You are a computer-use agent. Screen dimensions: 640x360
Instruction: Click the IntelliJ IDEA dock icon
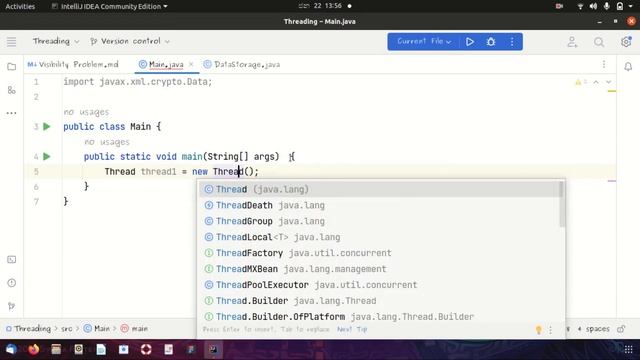point(213,349)
